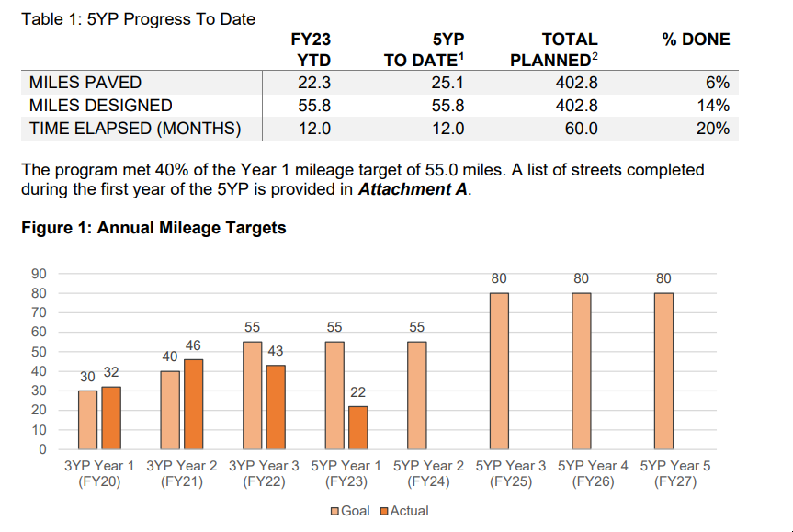Viewport: 793px width, 532px height.
Task: Open the Attachment A reference
Action: 412,190
